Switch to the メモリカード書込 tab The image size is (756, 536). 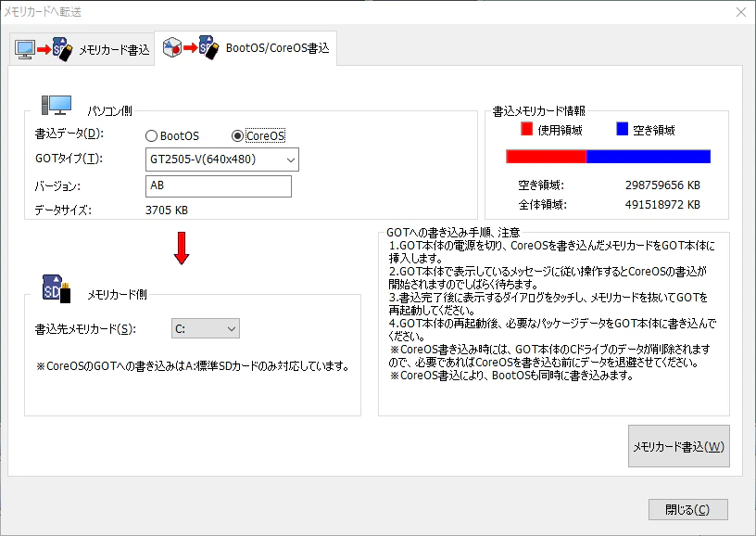(82, 49)
